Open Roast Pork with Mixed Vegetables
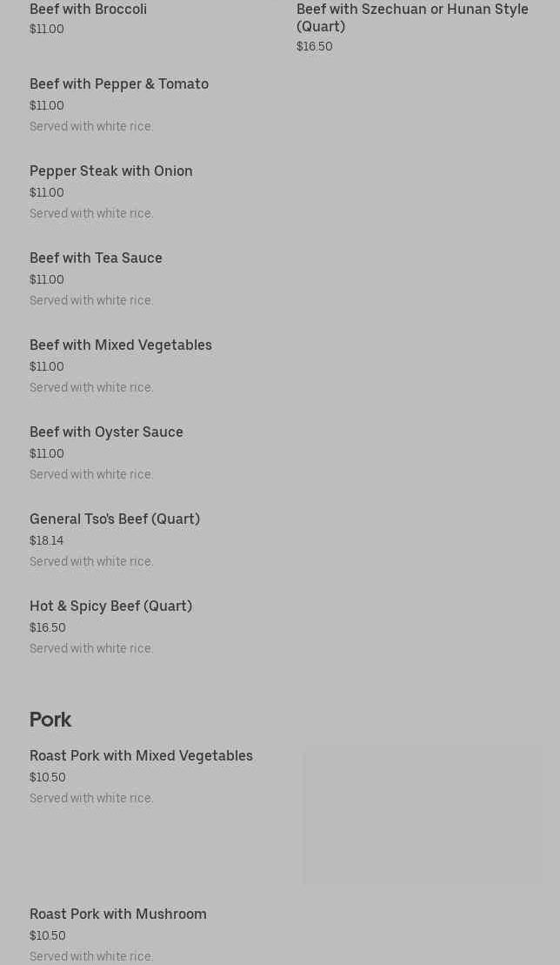The width and height of the screenshot is (560, 965). (141, 756)
